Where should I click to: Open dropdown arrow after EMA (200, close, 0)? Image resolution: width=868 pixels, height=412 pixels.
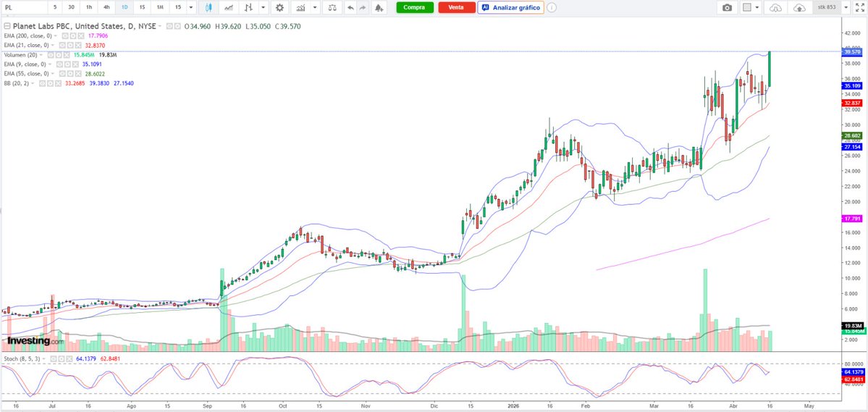[55, 36]
